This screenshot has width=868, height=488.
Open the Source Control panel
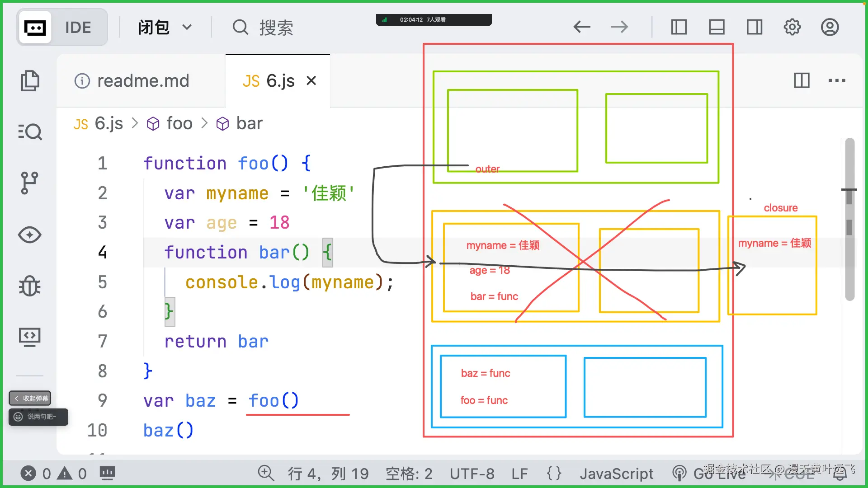tap(30, 183)
